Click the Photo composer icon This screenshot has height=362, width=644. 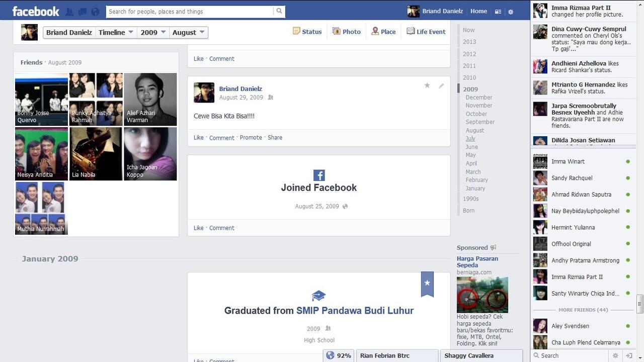coord(337,31)
